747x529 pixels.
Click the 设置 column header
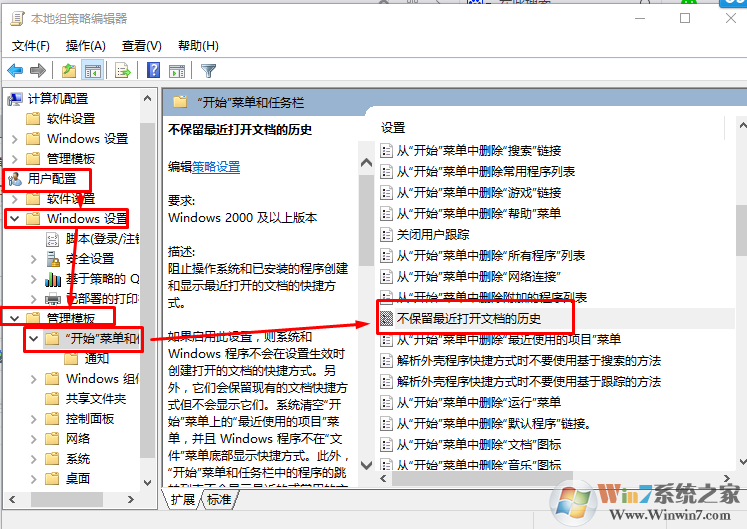[393, 128]
